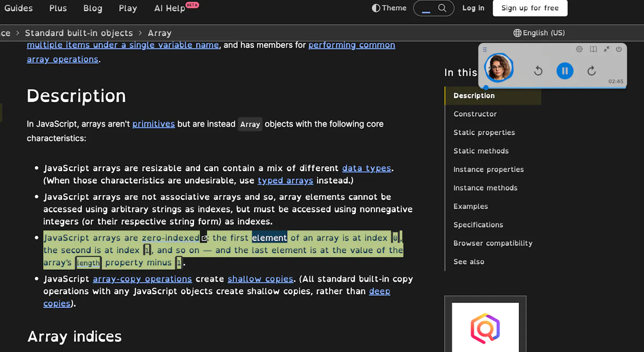Click the reader progress bar handle

pyautogui.click(x=486, y=87)
